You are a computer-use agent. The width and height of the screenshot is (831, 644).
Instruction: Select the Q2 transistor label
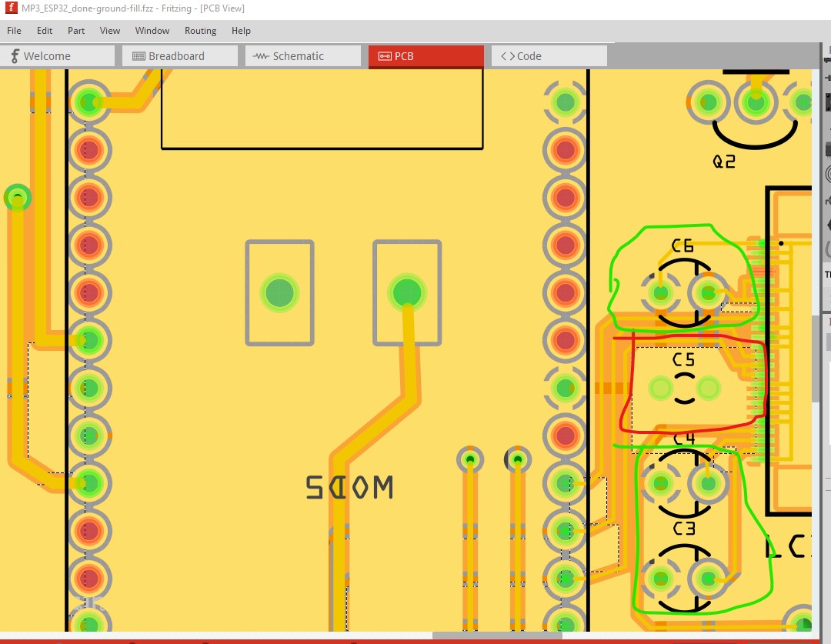pyautogui.click(x=724, y=162)
